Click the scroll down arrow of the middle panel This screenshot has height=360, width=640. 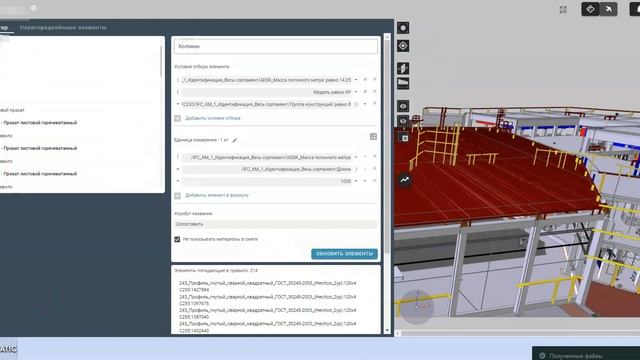(x=387, y=331)
